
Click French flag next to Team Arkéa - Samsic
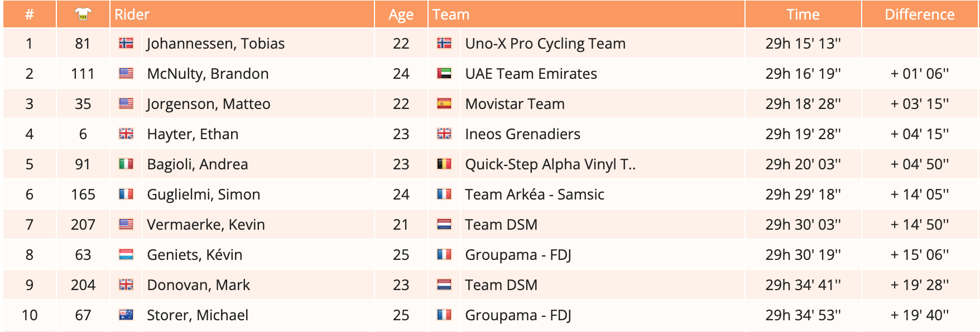444,194
